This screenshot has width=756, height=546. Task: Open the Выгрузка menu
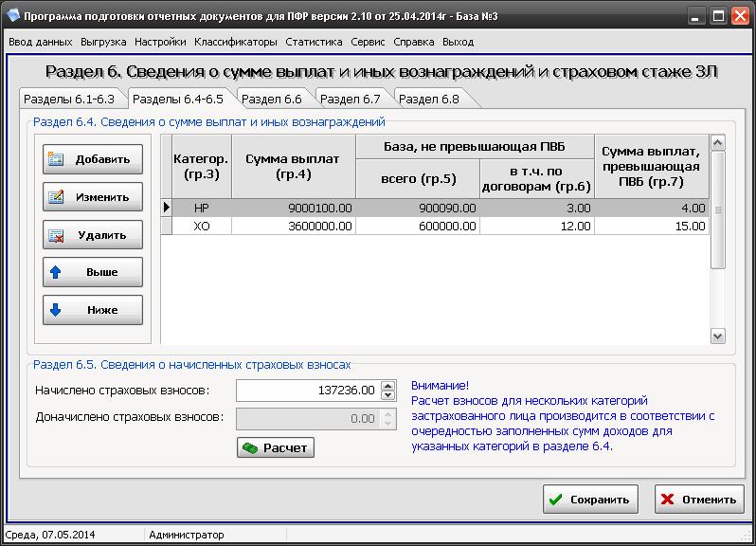tap(104, 42)
